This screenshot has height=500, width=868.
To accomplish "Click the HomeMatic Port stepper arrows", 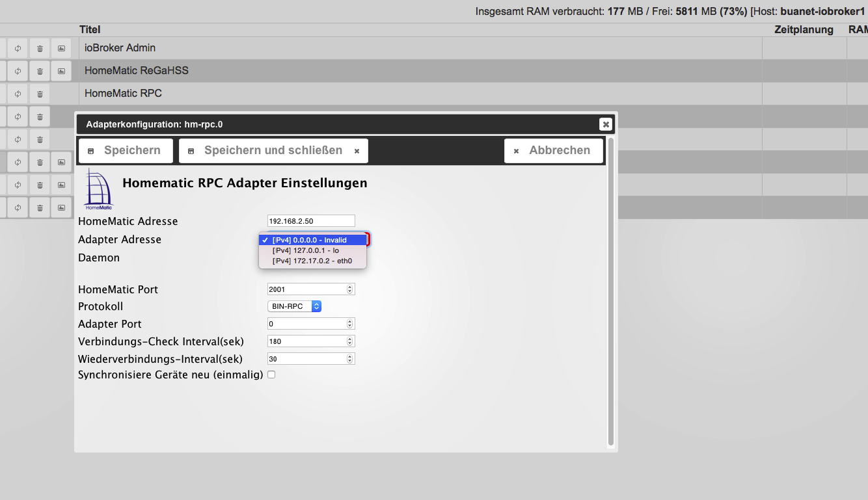I will coord(350,289).
